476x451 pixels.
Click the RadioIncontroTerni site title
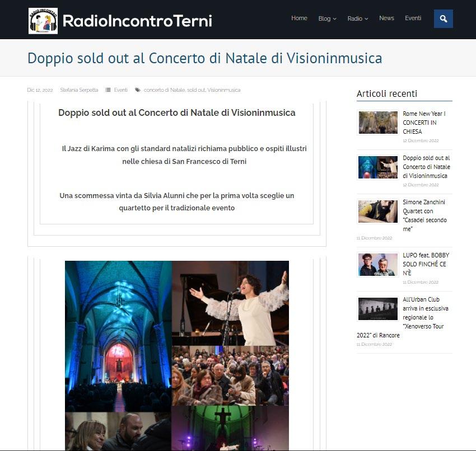[x=137, y=21]
